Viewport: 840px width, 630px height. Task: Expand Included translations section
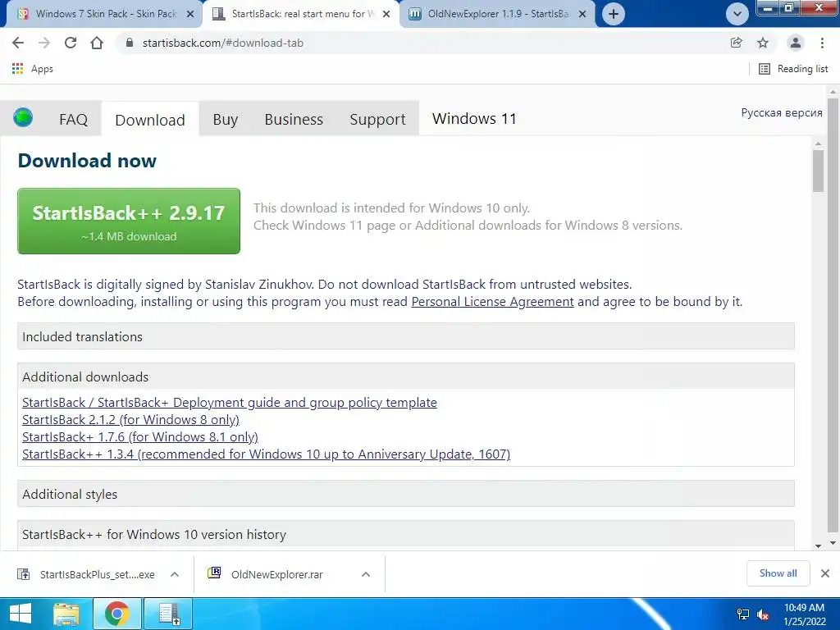click(405, 336)
